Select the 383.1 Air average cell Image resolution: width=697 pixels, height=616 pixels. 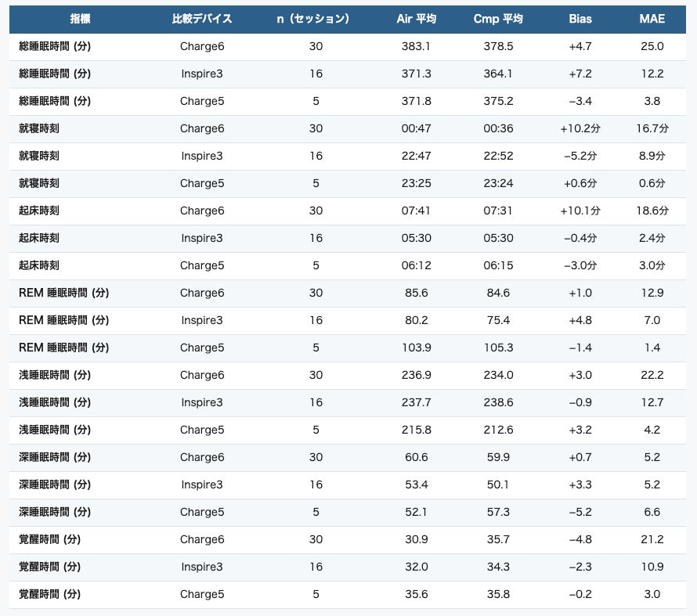[x=416, y=46]
